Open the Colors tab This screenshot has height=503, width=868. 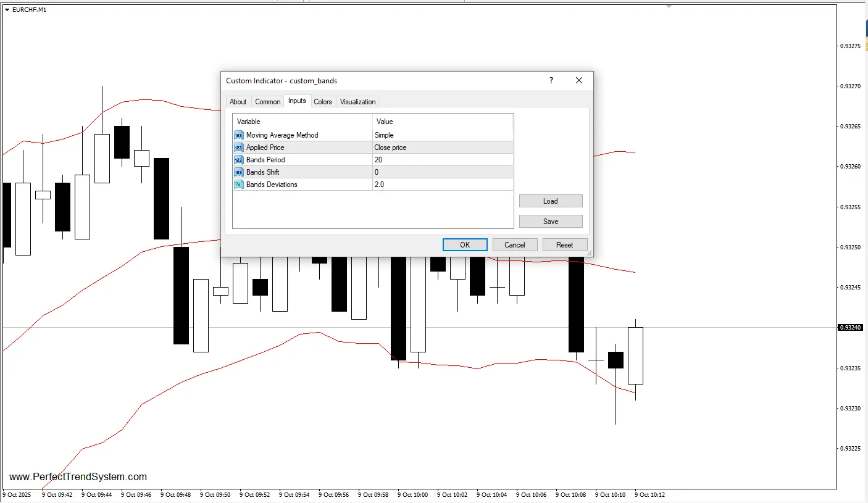pos(323,102)
